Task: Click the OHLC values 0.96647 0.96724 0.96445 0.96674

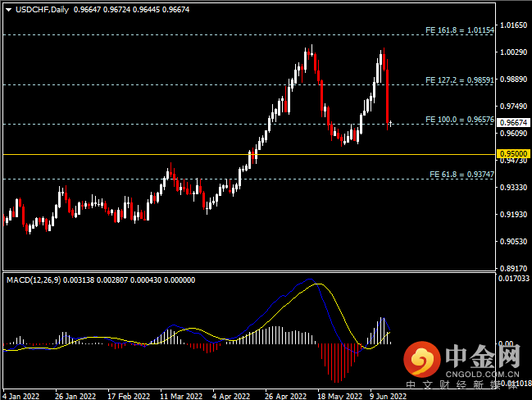Action: (x=131, y=10)
